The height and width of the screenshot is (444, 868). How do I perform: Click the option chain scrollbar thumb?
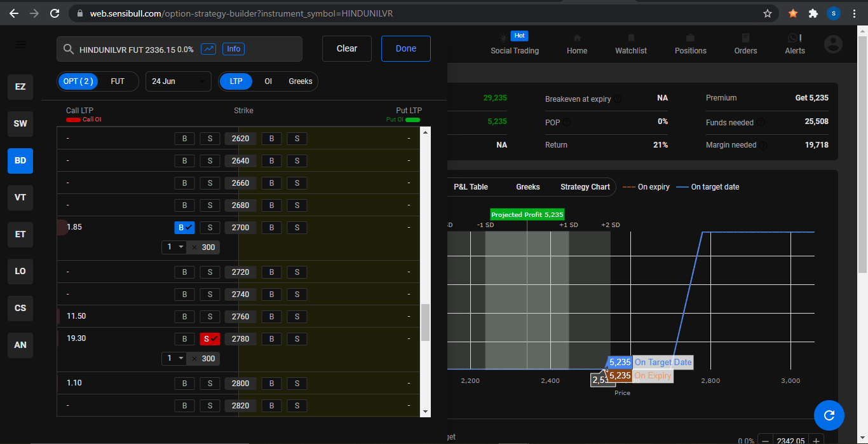(x=426, y=323)
